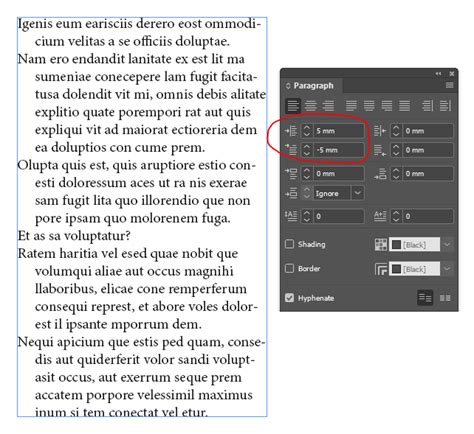The height and width of the screenshot is (434, 474).
Task: Click the Shading color grid icon
Action: click(381, 244)
